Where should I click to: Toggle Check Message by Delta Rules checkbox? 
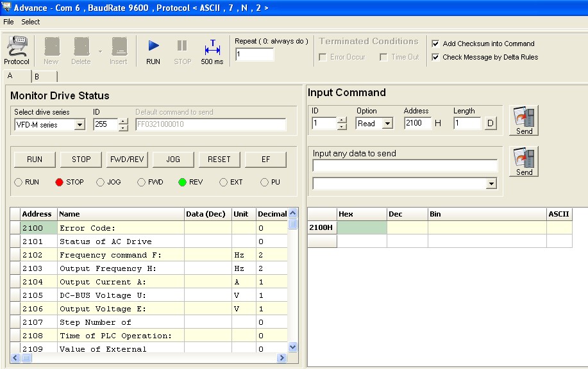[435, 57]
